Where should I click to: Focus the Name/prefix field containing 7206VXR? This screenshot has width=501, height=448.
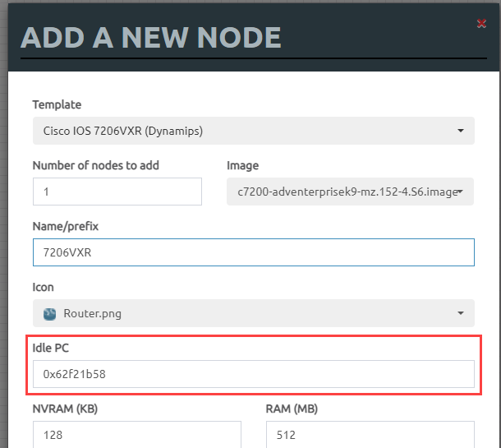[254, 252]
